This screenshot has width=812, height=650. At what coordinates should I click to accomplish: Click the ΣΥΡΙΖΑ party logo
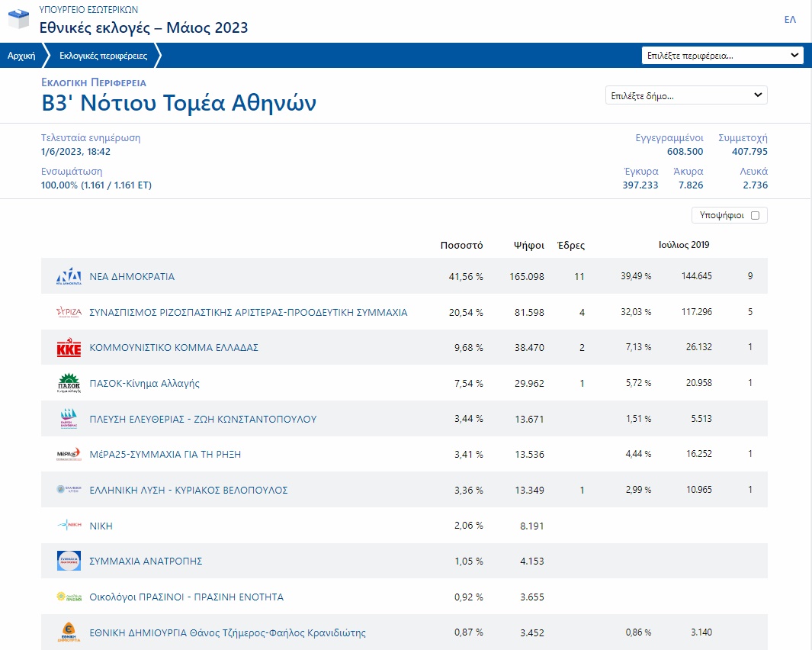pos(69,312)
